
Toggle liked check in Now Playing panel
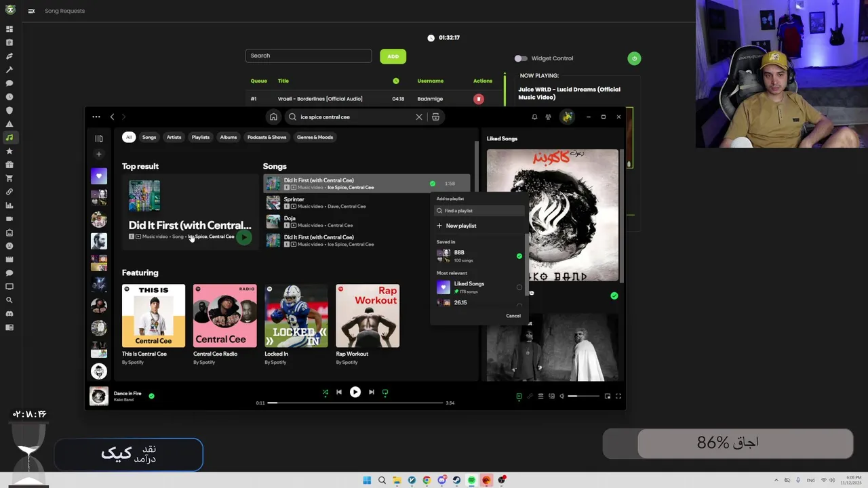coord(614,296)
